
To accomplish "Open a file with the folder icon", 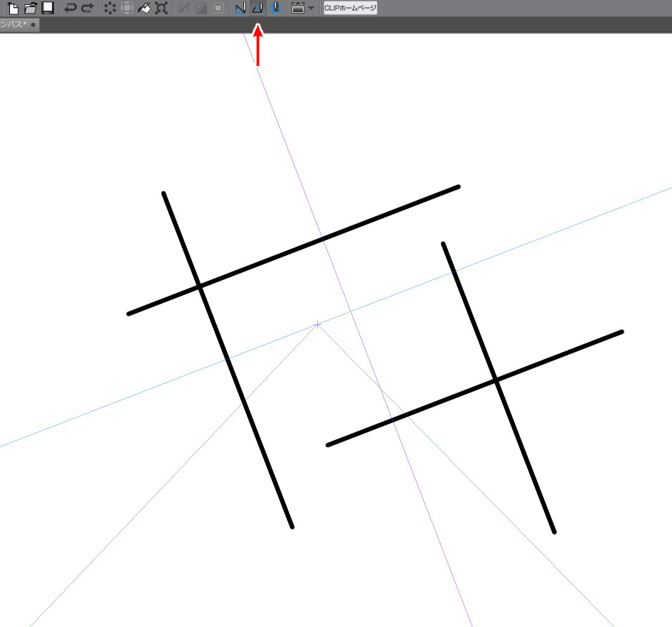I will click(x=30, y=8).
